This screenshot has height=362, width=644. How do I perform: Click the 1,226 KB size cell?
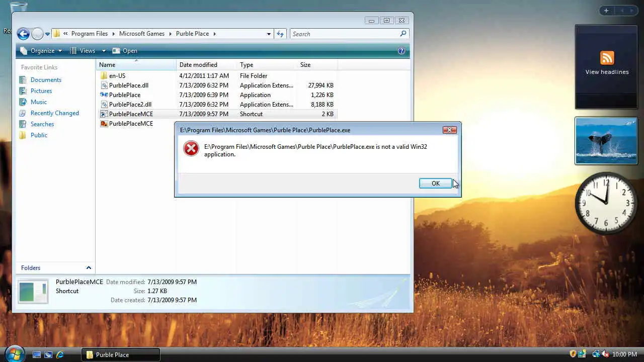(x=322, y=95)
